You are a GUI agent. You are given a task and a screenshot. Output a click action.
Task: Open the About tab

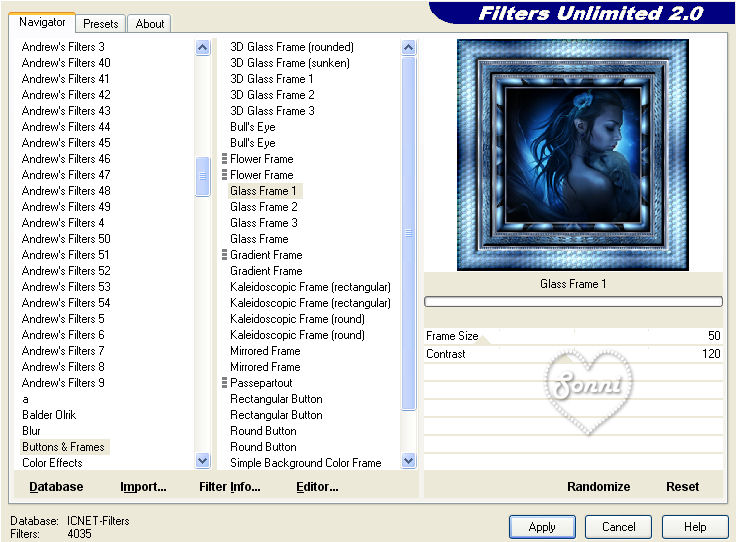click(x=150, y=23)
